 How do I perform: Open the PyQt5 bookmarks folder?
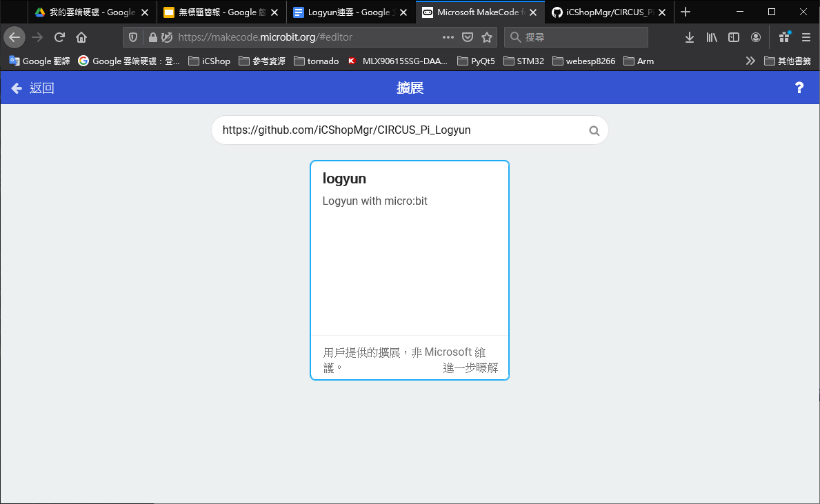(x=476, y=61)
